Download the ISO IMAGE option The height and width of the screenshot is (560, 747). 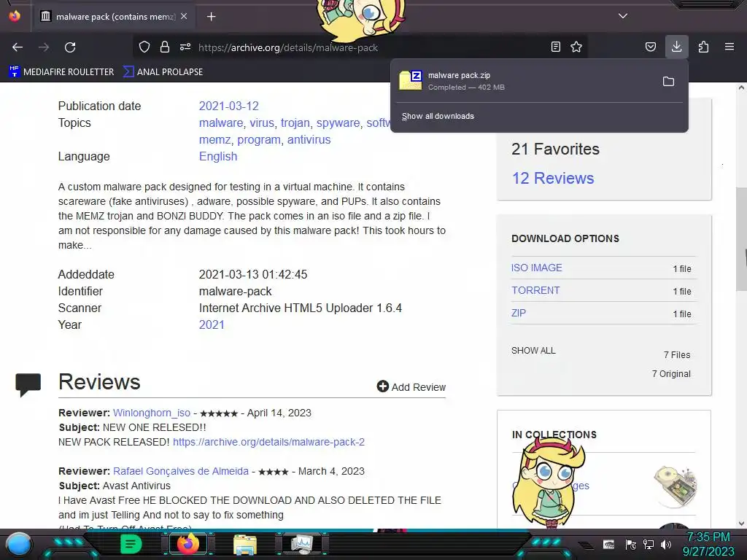coord(536,268)
